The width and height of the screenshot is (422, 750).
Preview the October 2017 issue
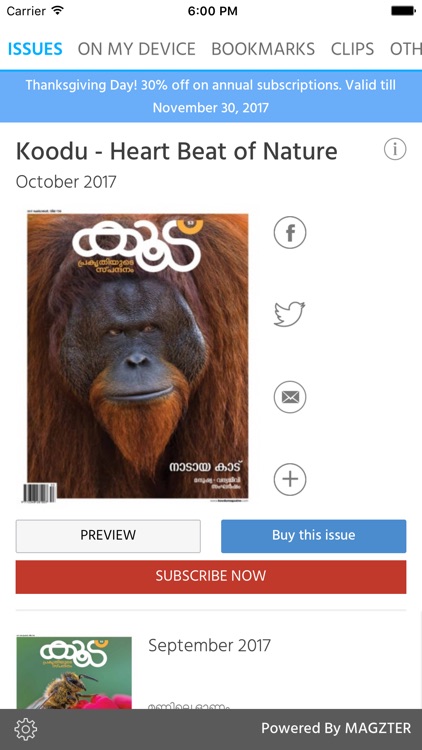point(108,536)
